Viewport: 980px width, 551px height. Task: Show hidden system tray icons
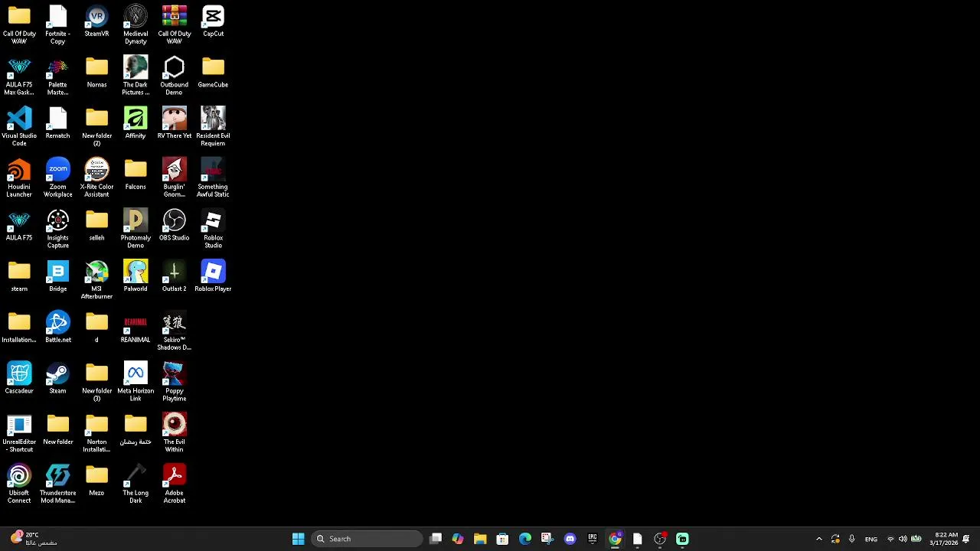coord(818,539)
